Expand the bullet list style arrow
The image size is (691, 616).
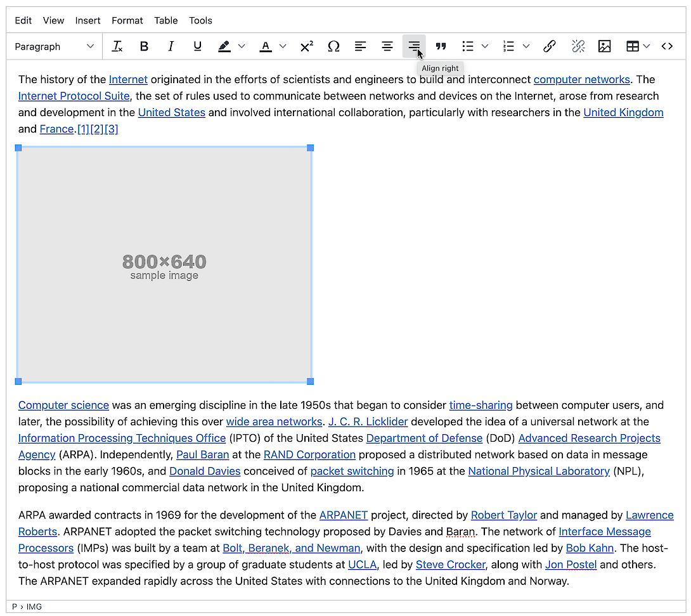(x=485, y=46)
